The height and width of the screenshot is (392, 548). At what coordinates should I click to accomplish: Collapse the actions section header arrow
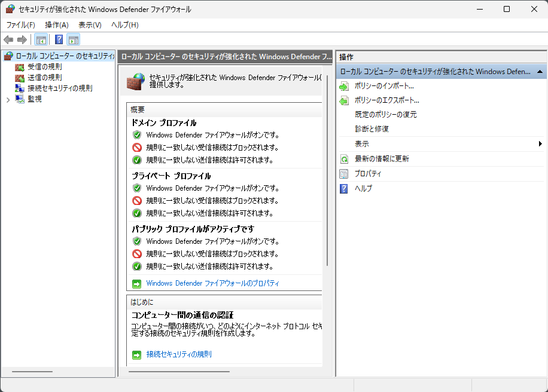point(540,72)
